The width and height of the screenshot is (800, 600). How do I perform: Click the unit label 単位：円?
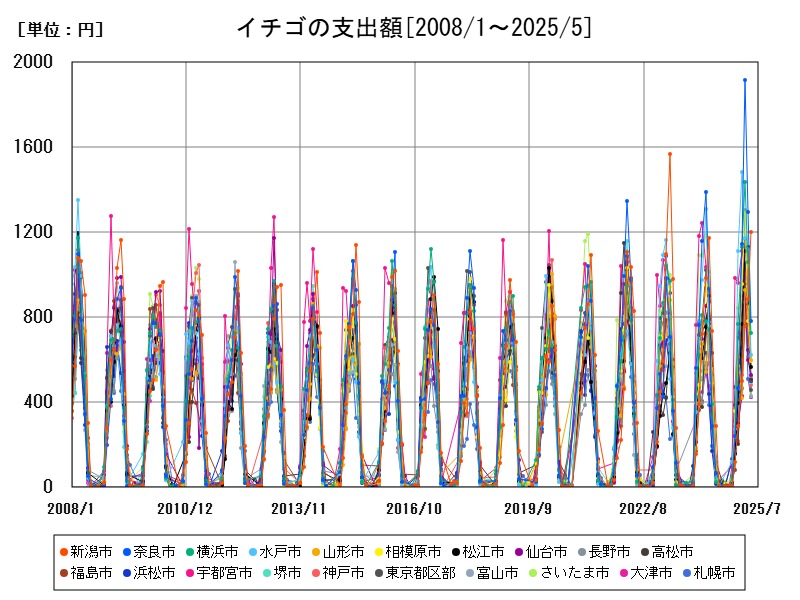[60, 30]
